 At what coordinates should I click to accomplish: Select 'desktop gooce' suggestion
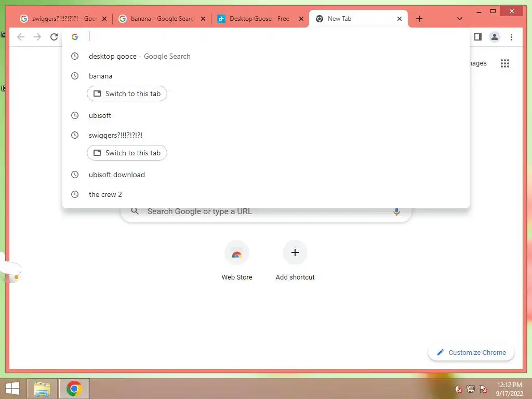(266, 56)
